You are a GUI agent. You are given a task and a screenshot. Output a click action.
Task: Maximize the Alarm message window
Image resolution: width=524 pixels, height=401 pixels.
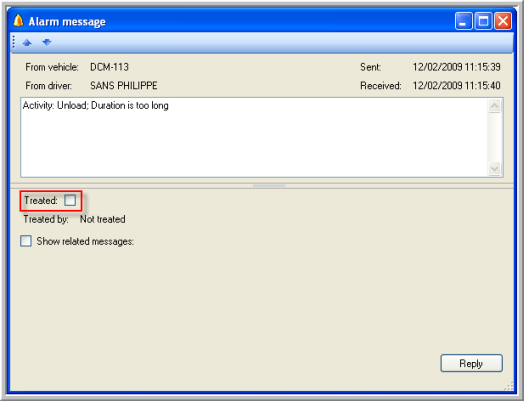click(x=483, y=21)
